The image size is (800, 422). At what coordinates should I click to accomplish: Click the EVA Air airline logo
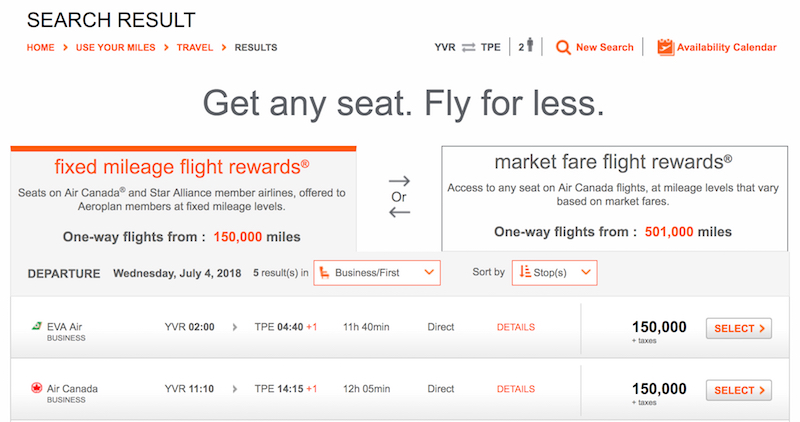coord(36,326)
